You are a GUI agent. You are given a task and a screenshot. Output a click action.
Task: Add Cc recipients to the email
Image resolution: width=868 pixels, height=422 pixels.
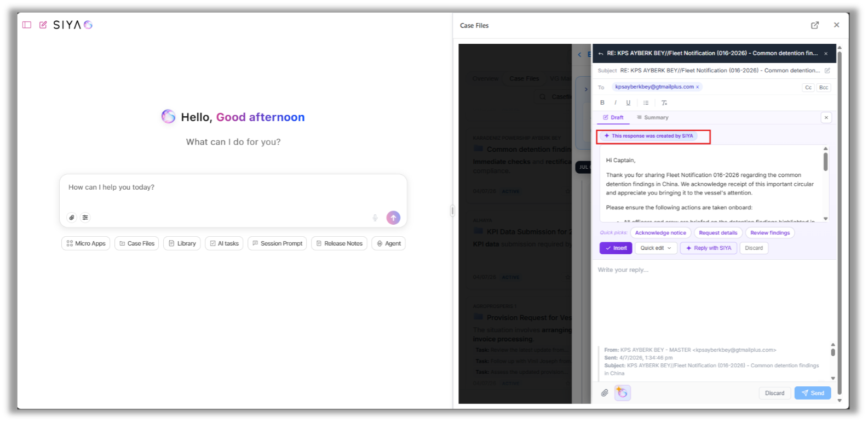tap(808, 88)
